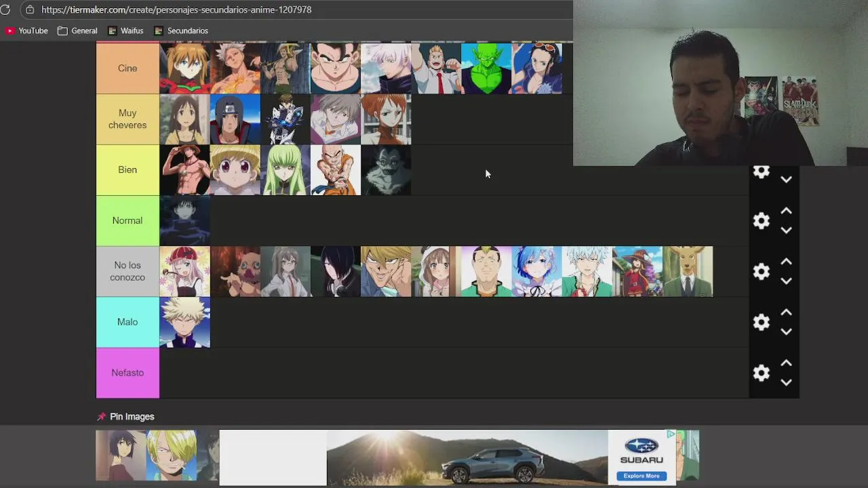Move the Bien tier down with its arrow
This screenshot has width=868, height=488.
tap(786, 180)
